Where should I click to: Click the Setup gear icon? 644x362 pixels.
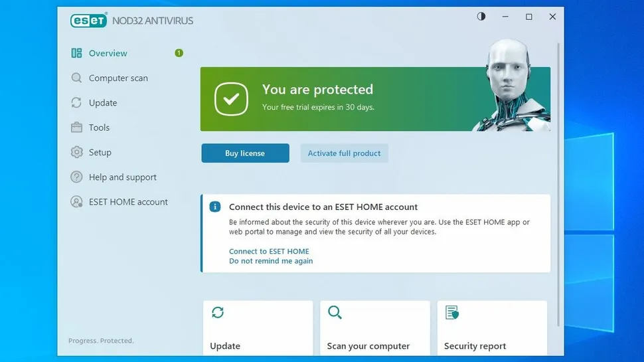pyautogui.click(x=76, y=152)
